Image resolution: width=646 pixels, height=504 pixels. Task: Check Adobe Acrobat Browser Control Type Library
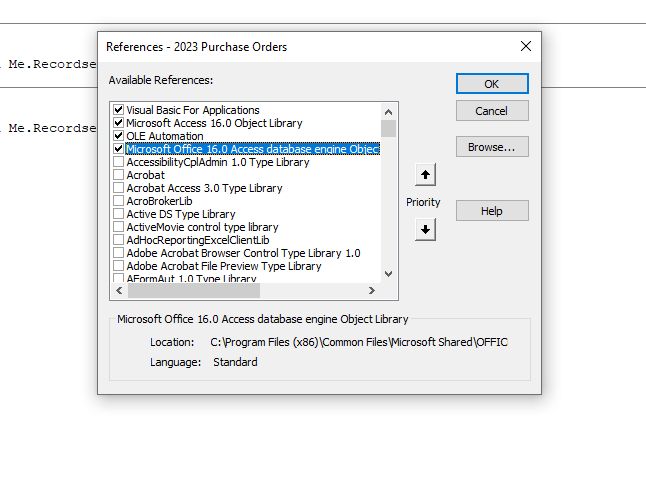point(119,253)
